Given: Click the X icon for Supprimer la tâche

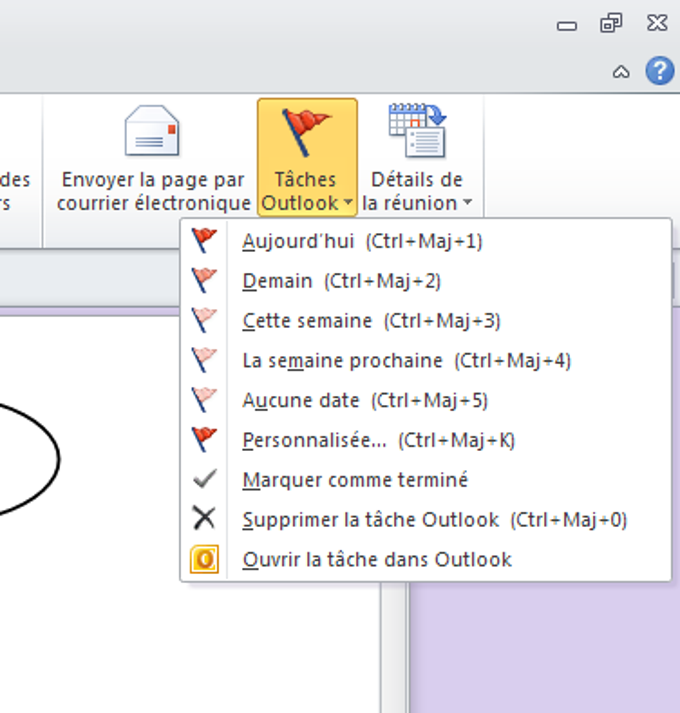Looking at the screenshot, I should [x=204, y=518].
